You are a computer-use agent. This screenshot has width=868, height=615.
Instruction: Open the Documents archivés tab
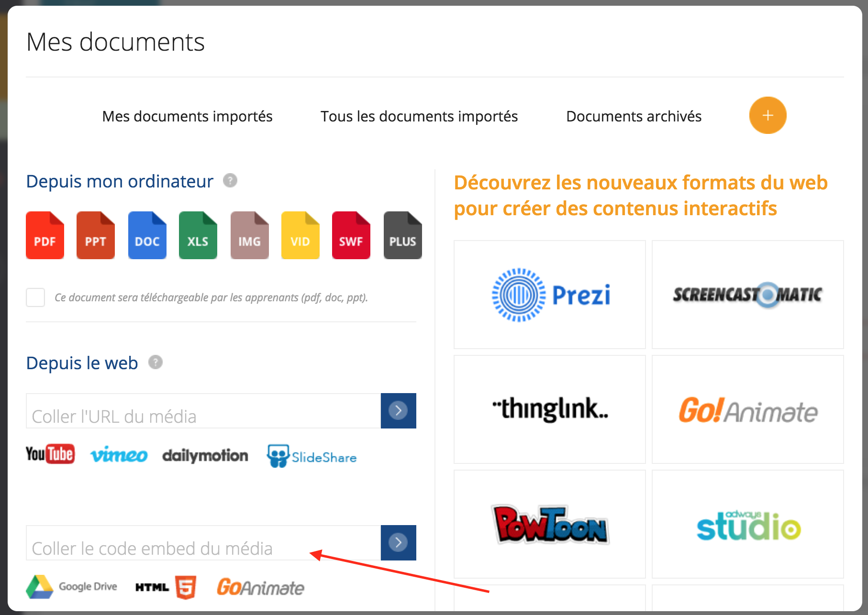[x=634, y=116]
